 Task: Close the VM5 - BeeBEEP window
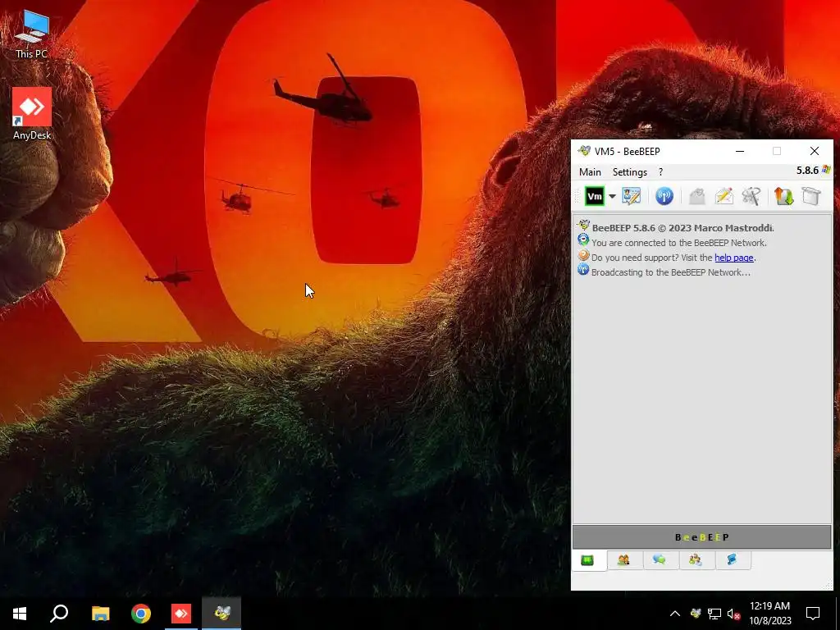pyautogui.click(x=815, y=151)
